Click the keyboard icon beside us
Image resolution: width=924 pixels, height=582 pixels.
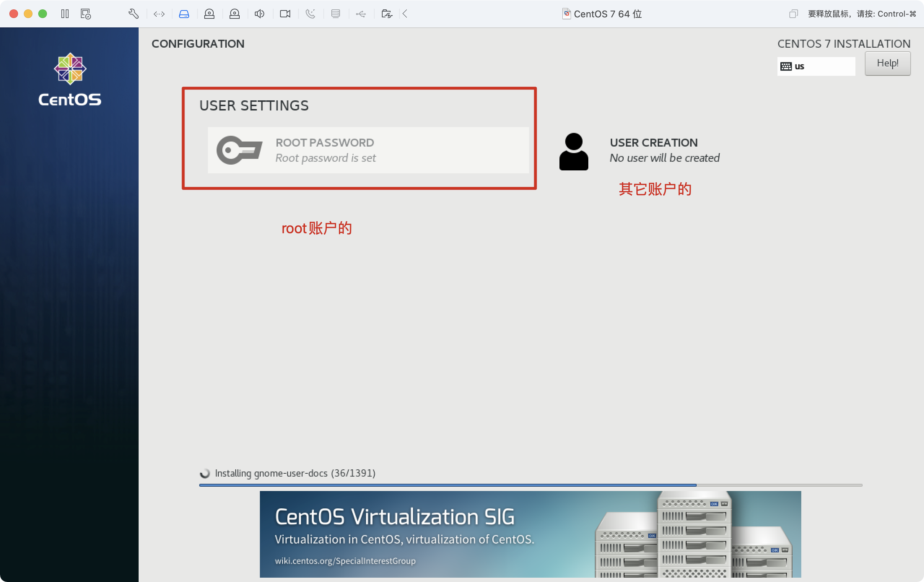pos(786,66)
